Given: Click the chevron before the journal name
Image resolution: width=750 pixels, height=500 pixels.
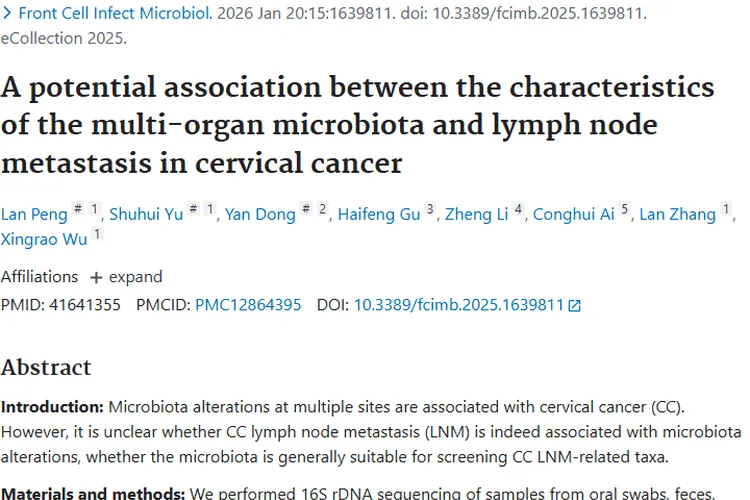Looking at the screenshot, I should pos(7,15).
